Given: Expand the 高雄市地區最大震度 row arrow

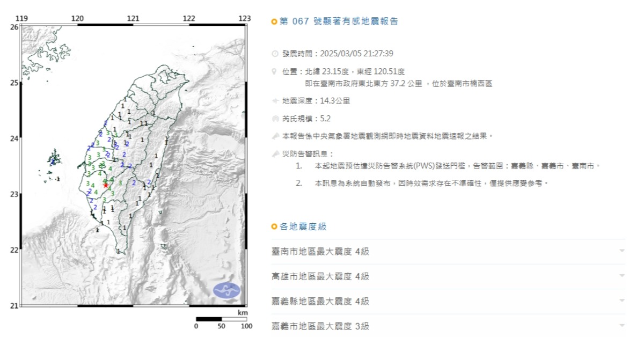Looking at the screenshot, I should (x=621, y=276).
